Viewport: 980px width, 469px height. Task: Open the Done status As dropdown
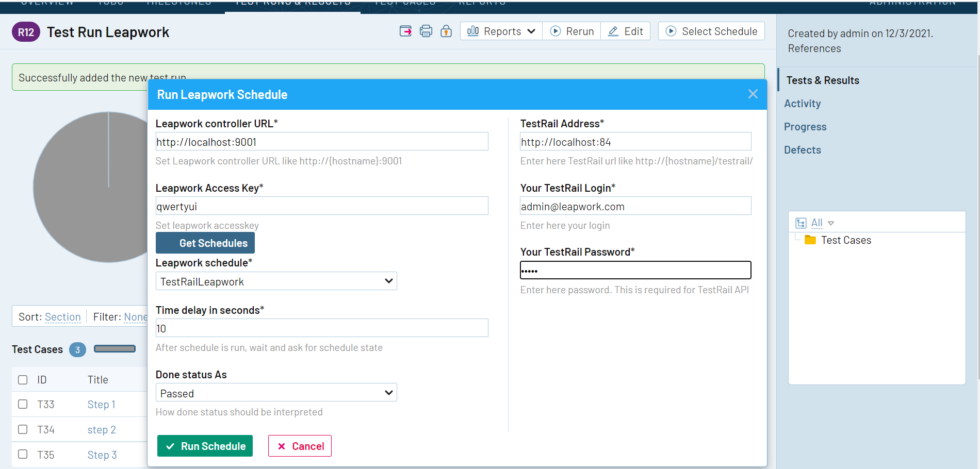pos(276,393)
